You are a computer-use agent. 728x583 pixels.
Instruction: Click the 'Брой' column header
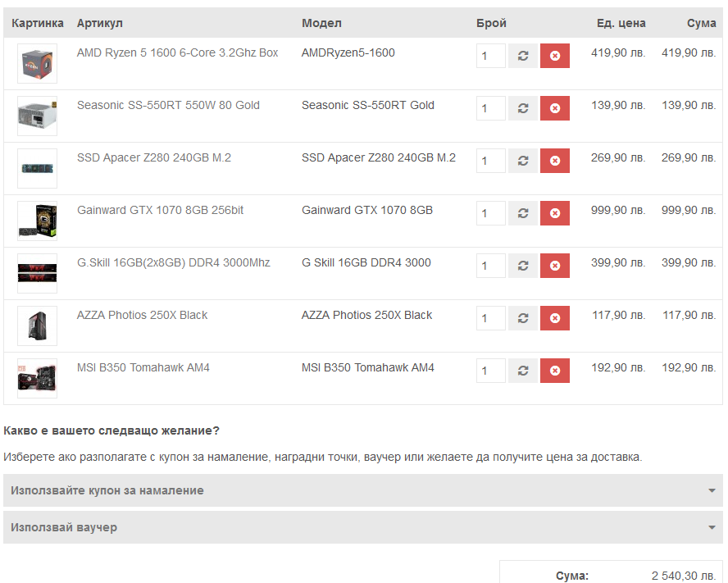click(491, 23)
